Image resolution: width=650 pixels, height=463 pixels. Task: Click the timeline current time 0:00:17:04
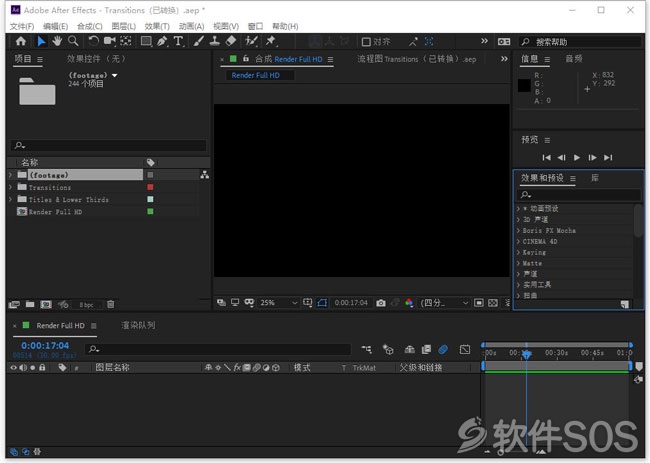[x=45, y=345]
